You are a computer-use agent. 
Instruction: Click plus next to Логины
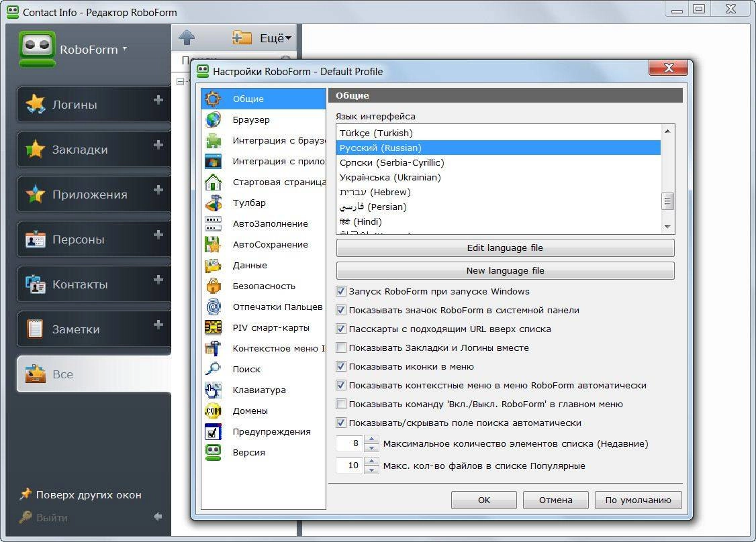coord(158,100)
